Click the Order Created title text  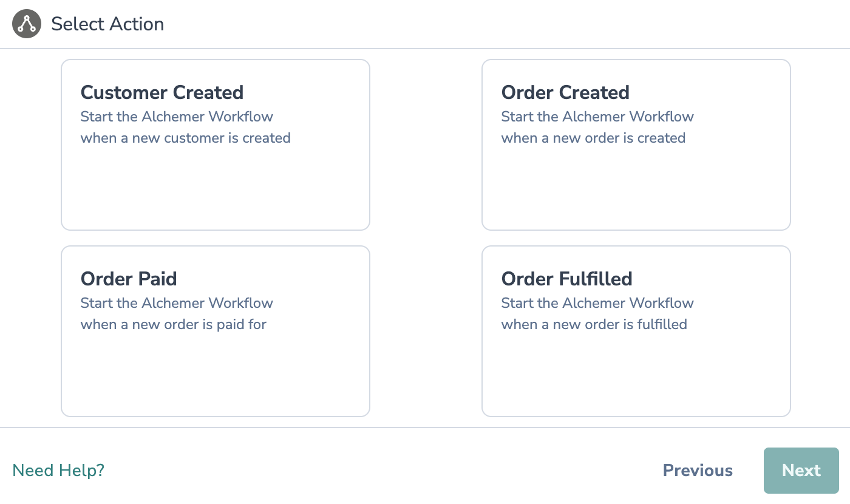point(565,92)
